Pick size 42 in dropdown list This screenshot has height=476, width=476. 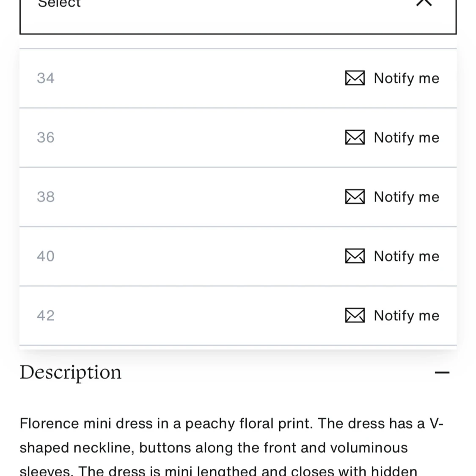click(x=46, y=315)
